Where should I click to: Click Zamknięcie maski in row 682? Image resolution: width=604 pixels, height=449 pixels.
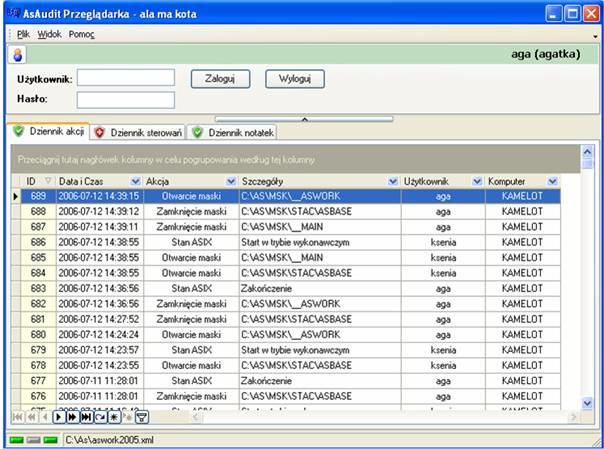191,304
